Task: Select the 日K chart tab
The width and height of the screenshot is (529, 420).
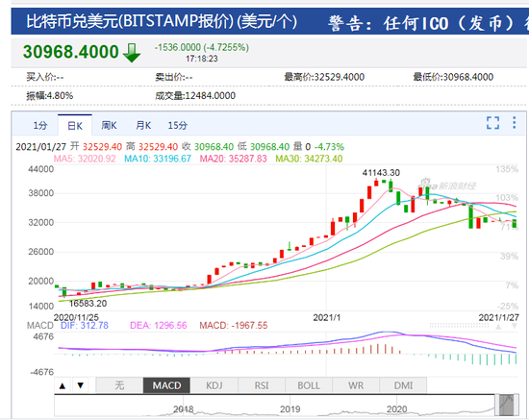Action: click(75, 125)
